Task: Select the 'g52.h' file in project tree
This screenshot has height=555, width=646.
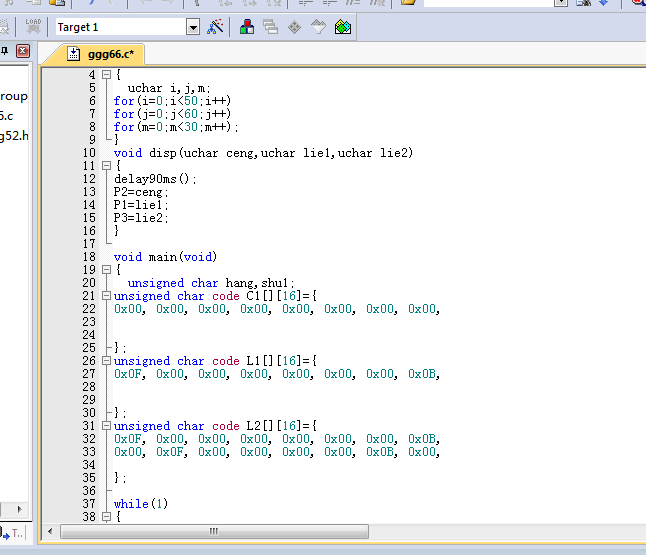Action: click(14, 136)
